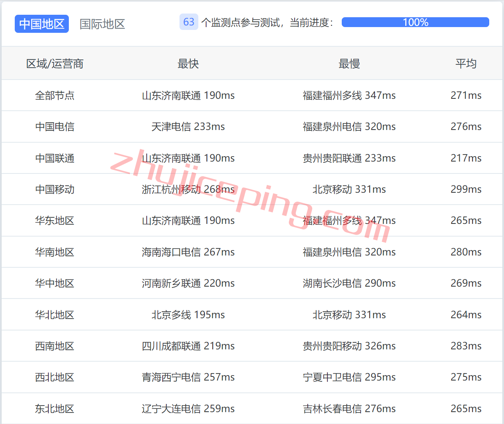Click the 283ms average value
The width and height of the screenshot is (504, 424).
point(466,346)
